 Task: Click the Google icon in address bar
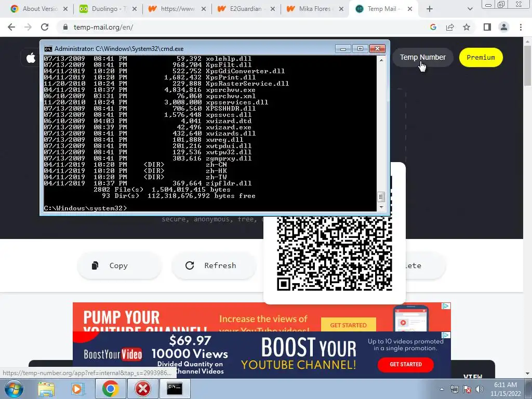click(x=433, y=27)
